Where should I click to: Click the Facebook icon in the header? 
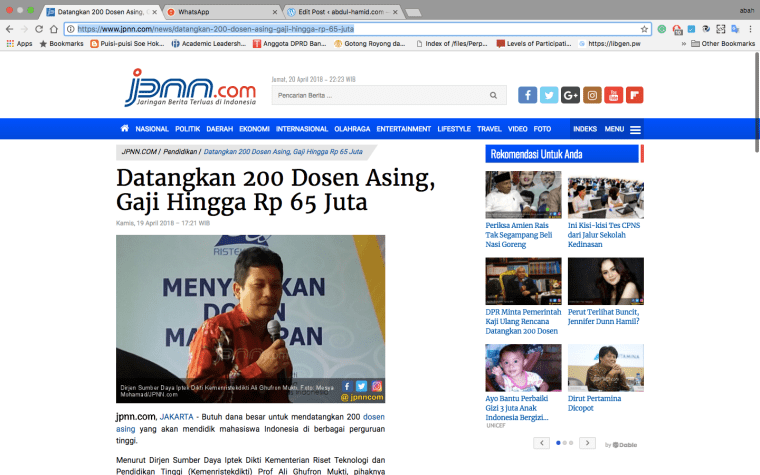click(527, 95)
